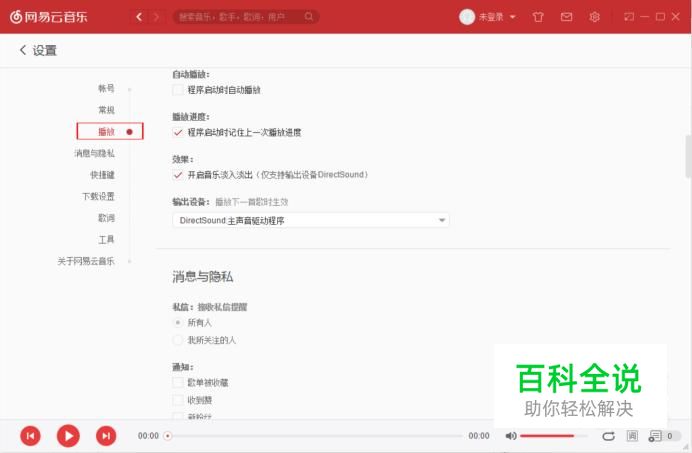Toggle 开启音乐淡入淡出 checkbox
Viewport: 692px width, 453px height.
coord(178,175)
